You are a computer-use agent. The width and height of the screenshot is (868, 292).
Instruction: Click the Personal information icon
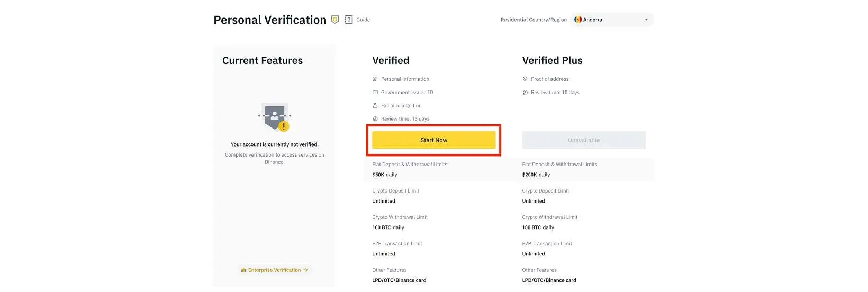[x=375, y=79]
